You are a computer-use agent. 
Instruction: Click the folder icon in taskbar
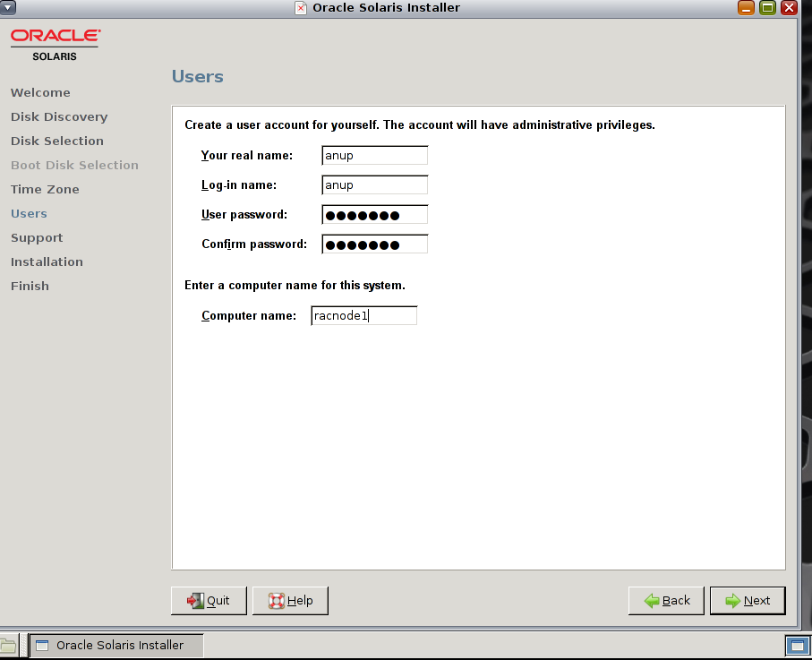tap(8, 646)
